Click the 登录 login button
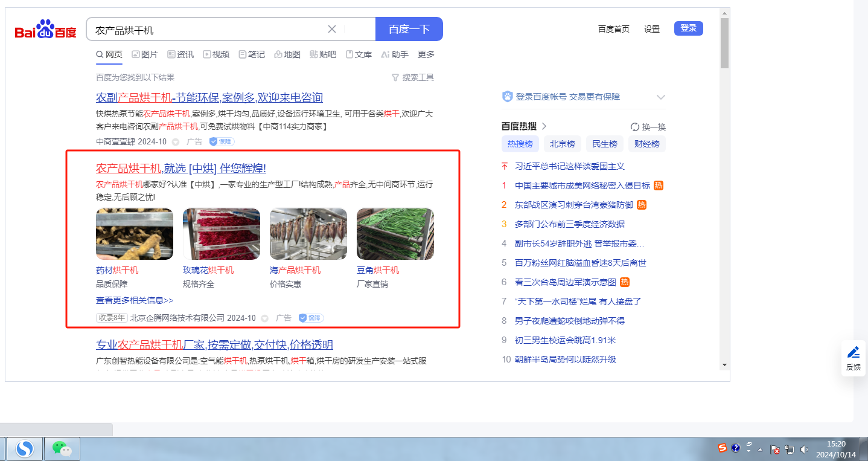Image resolution: width=868 pixels, height=461 pixels. (x=689, y=28)
